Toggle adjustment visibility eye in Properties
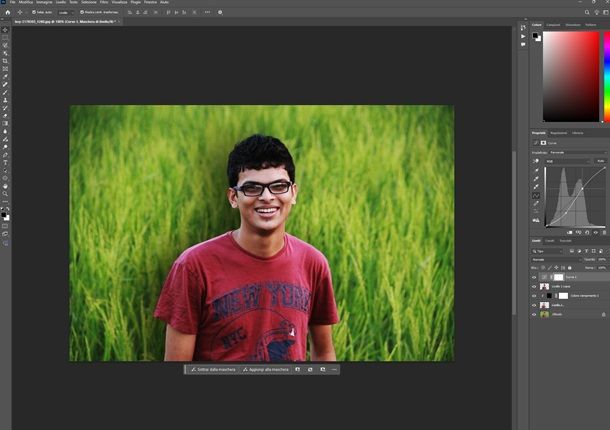The height and width of the screenshot is (430, 610). click(x=596, y=233)
